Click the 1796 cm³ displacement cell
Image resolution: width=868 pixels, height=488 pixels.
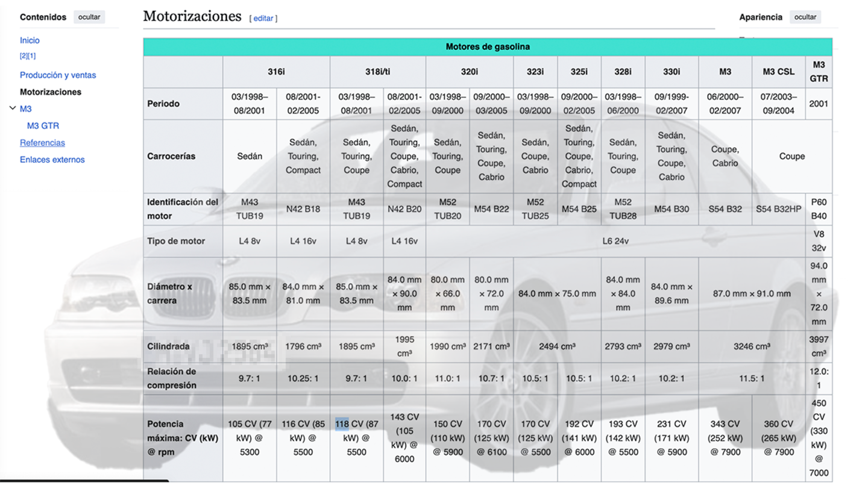click(x=303, y=346)
